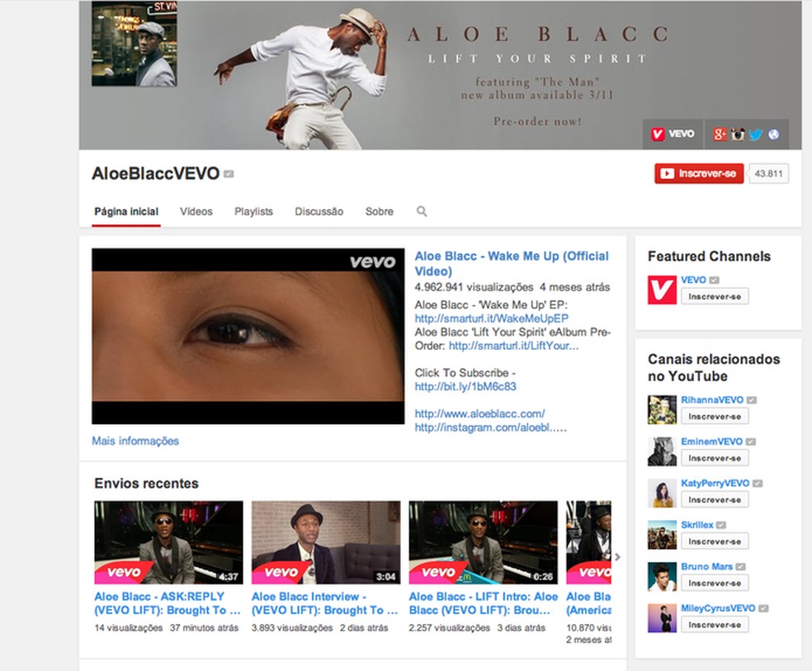Expand 'Mais informações' under the featured video
The image size is (812, 671).
click(135, 441)
